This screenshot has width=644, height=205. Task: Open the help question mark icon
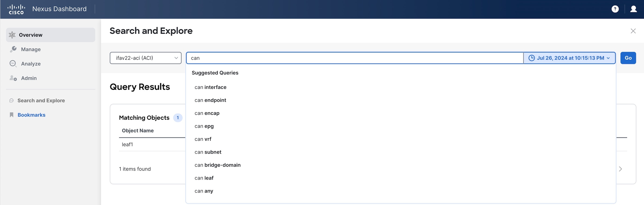[x=615, y=9]
